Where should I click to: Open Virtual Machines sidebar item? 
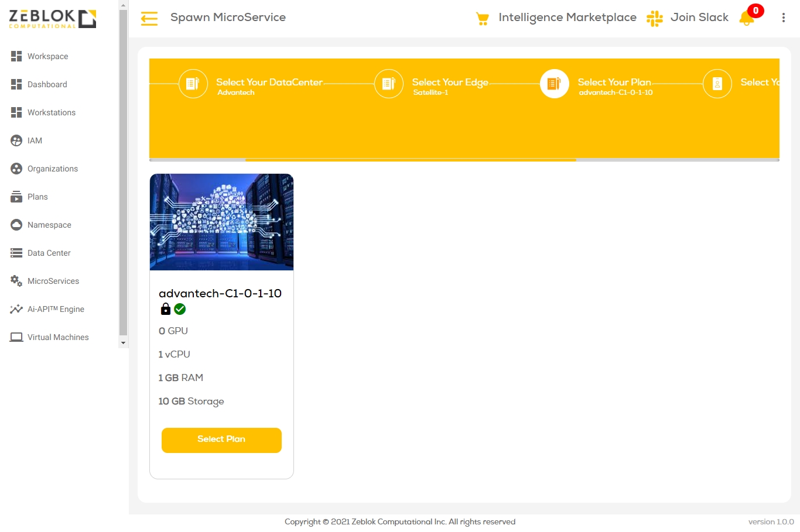pos(58,337)
